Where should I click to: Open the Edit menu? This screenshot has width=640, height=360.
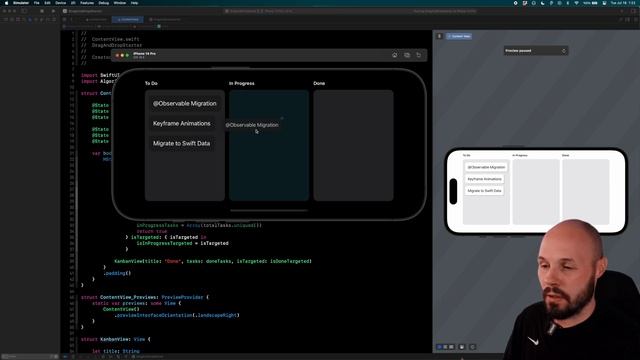click(x=47, y=3)
